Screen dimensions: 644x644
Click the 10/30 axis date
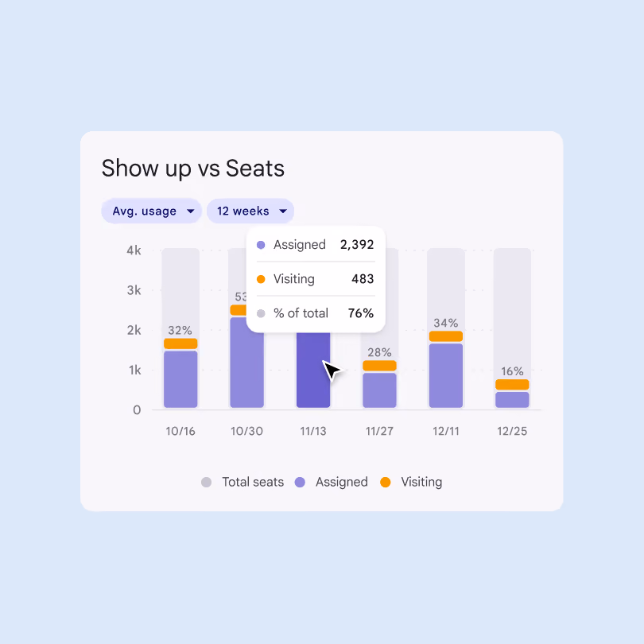(246, 431)
